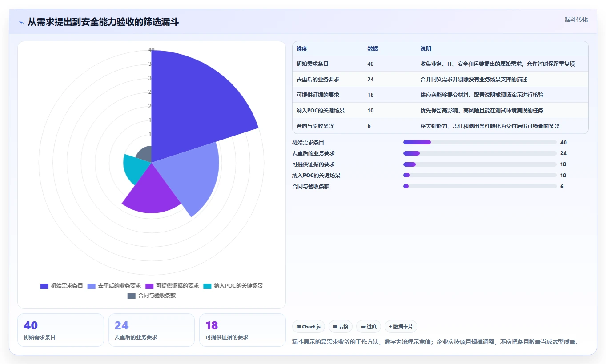Screen dimensions: 606x364
Task: Click the Chart.js chip
Action: [x=309, y=327]
